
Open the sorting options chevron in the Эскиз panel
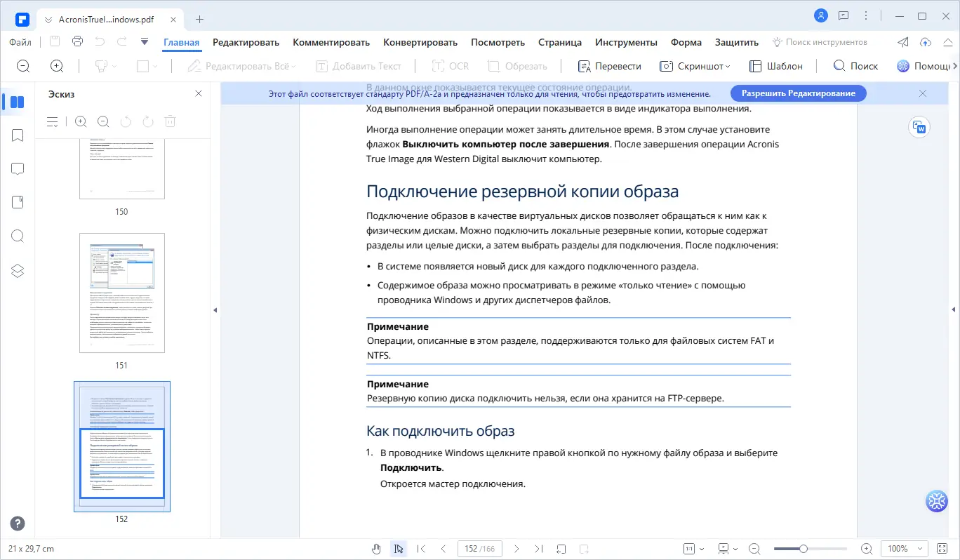point(52,121)
